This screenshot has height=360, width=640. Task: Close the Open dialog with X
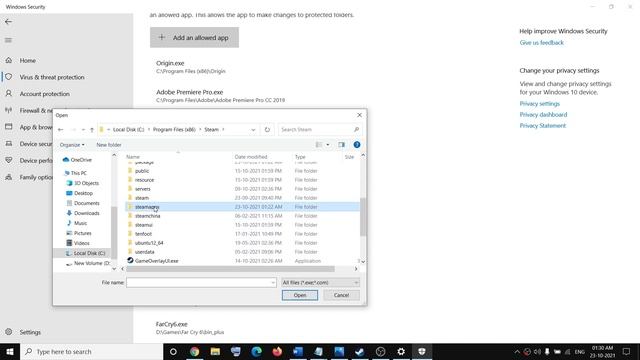359,115
